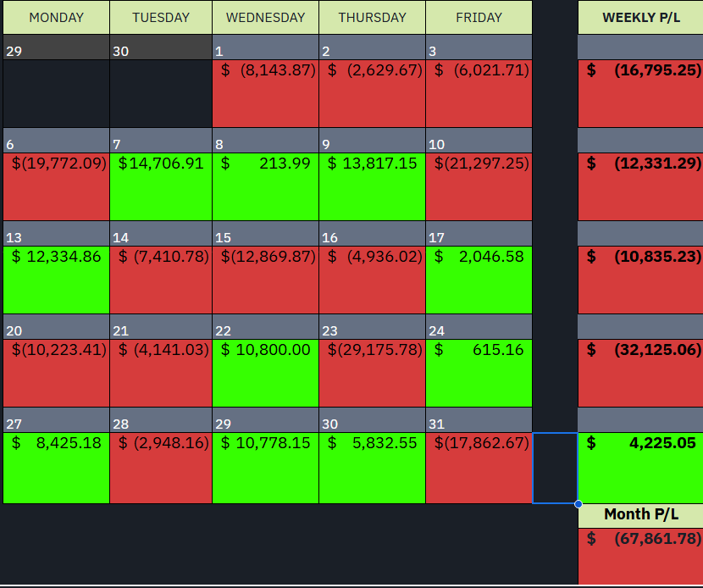Select the date cell labeled 21

[x=161, y=327]
